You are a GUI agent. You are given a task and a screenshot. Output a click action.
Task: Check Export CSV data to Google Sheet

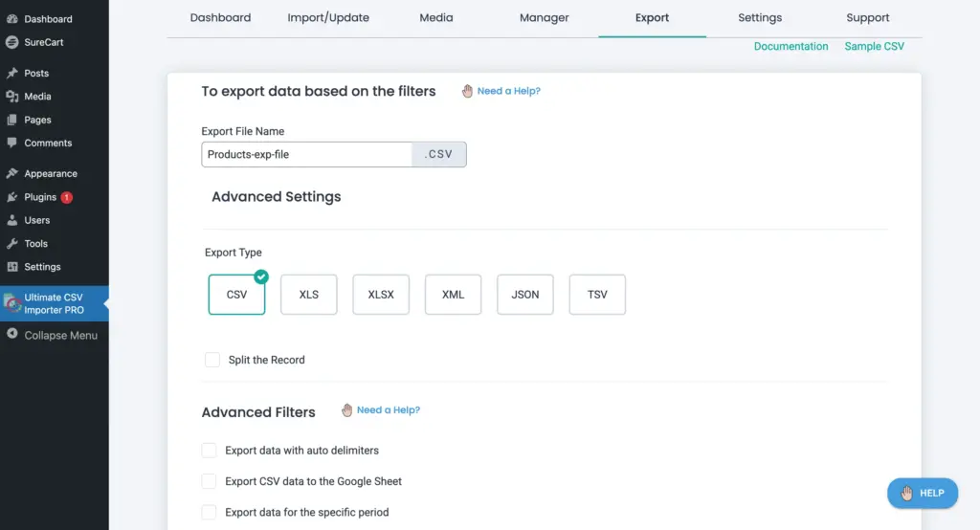(209, 480)
